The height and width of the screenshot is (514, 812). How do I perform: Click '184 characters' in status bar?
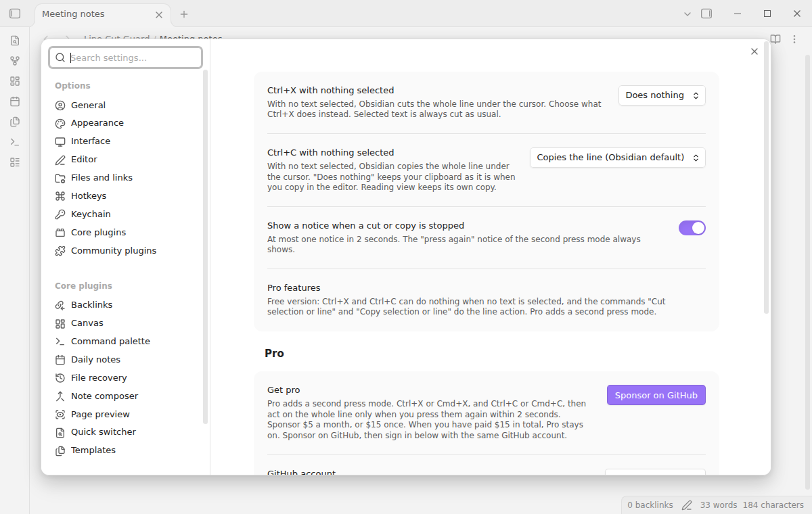tap(773, 505)
